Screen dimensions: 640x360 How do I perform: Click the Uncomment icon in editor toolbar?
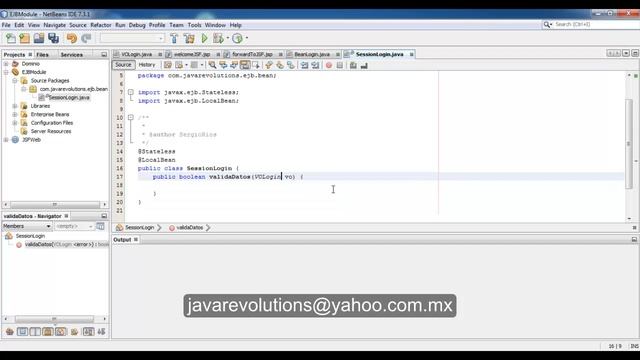pos(364,65)
